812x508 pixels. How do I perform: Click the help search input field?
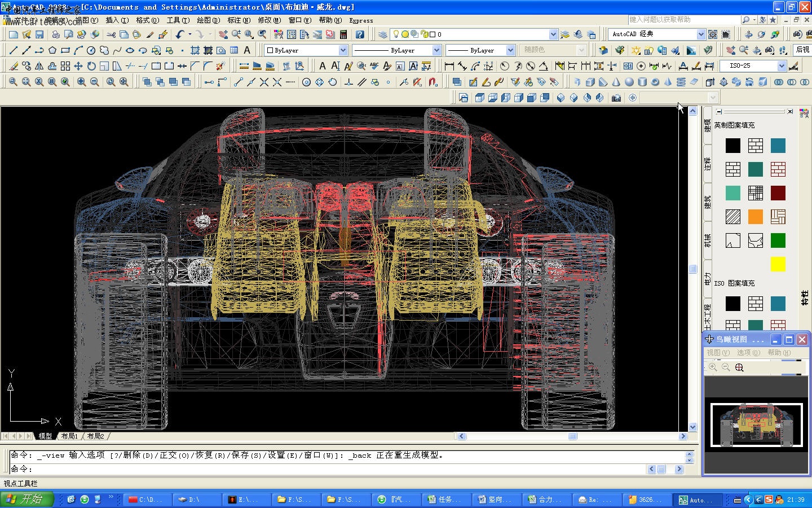(684, 20)
